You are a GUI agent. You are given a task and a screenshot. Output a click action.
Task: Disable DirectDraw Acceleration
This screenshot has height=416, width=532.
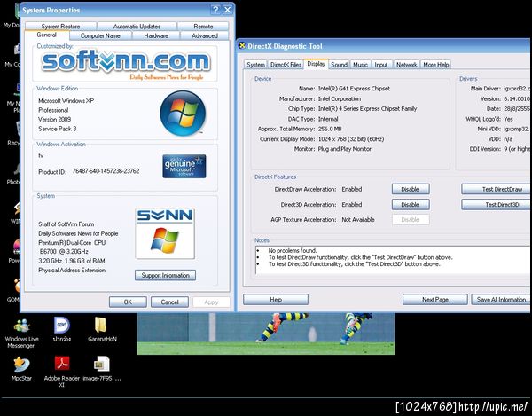(411, 189)
